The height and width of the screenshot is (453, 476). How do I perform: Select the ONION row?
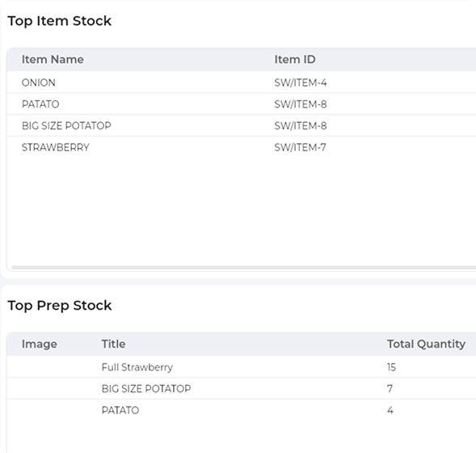(242, 83)
